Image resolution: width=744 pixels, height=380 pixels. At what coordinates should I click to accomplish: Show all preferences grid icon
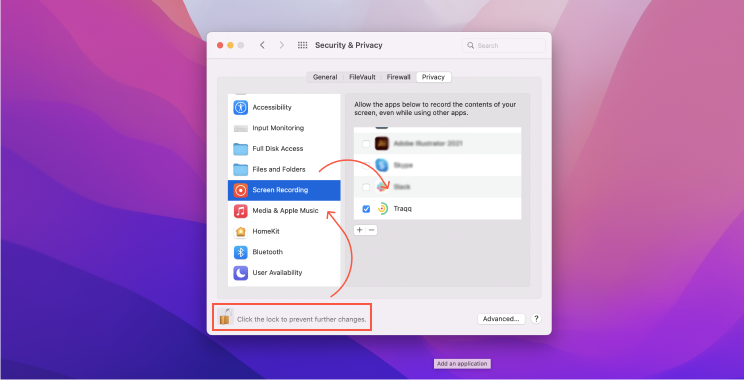[302, 45]
